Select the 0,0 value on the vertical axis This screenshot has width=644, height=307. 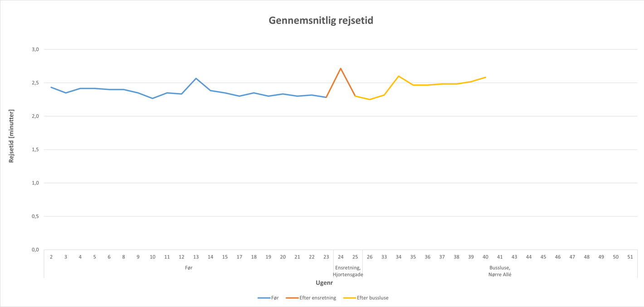(35, 250)
